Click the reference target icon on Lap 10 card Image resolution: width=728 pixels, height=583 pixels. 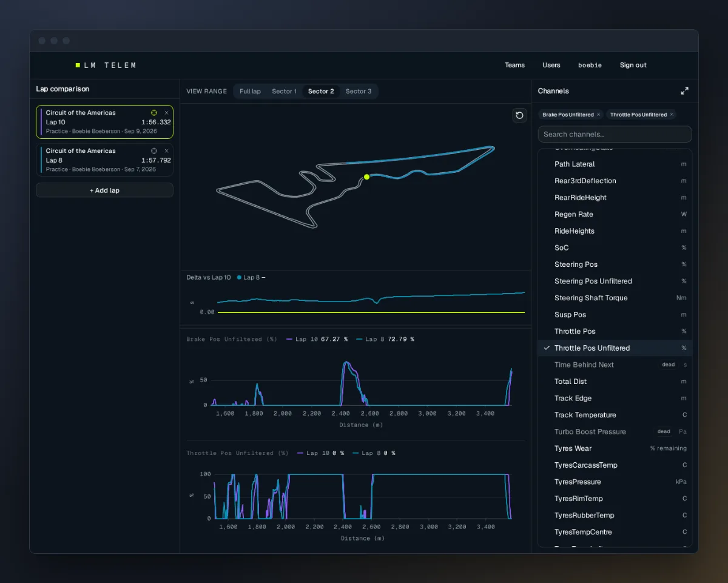(154, 113)
